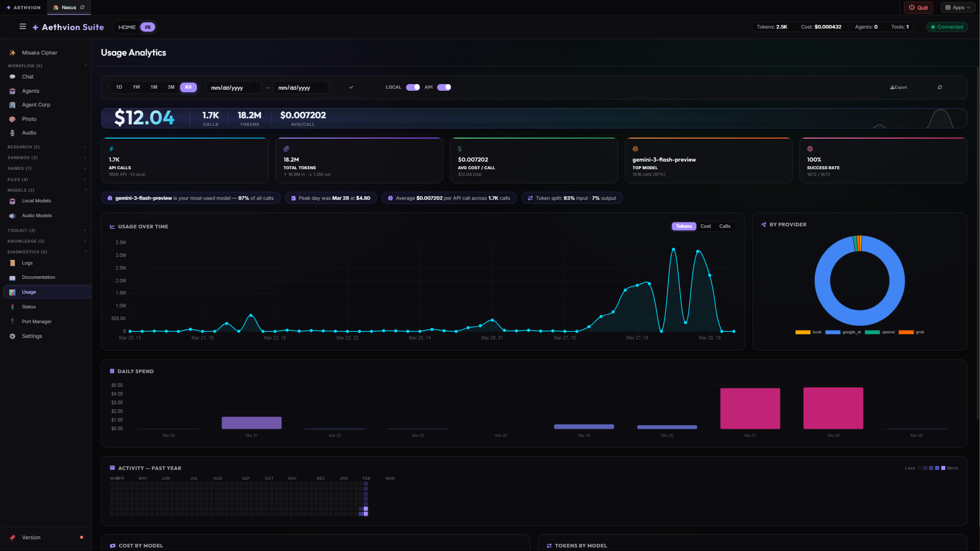Switch to the Nexus tab

(68, 7)
